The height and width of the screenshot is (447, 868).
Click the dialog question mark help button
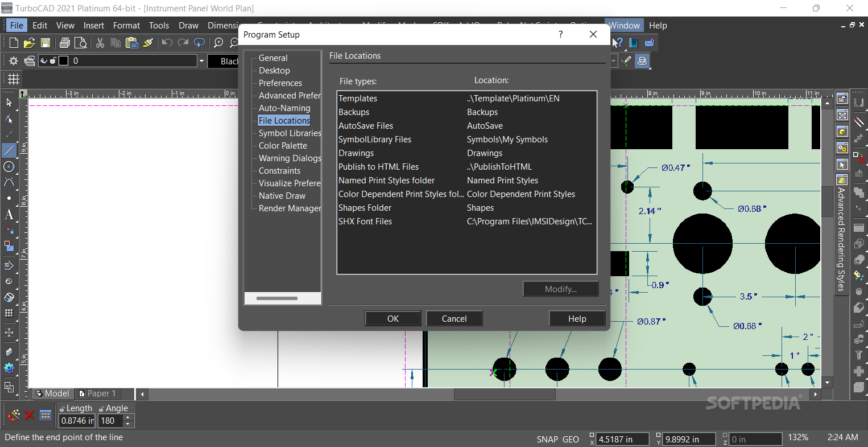tap(561, 35)
